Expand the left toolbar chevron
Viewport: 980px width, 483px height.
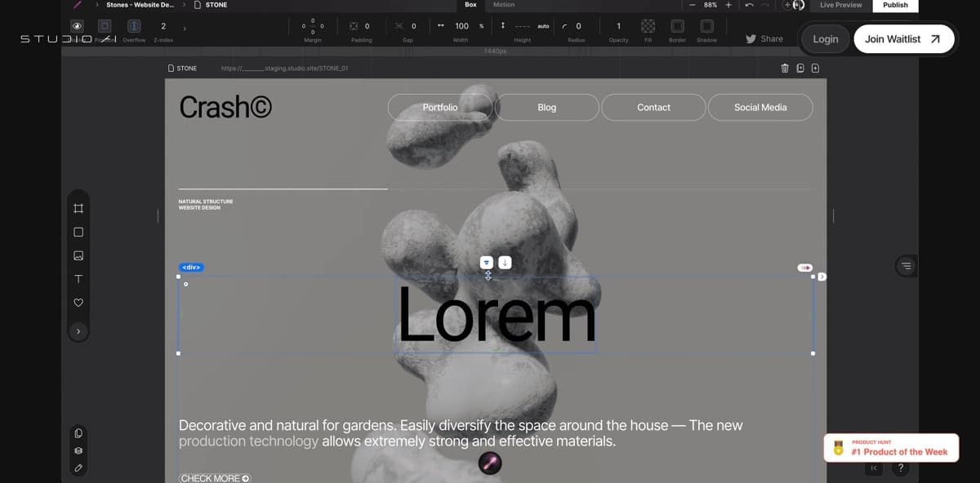(x=78, y=331)
